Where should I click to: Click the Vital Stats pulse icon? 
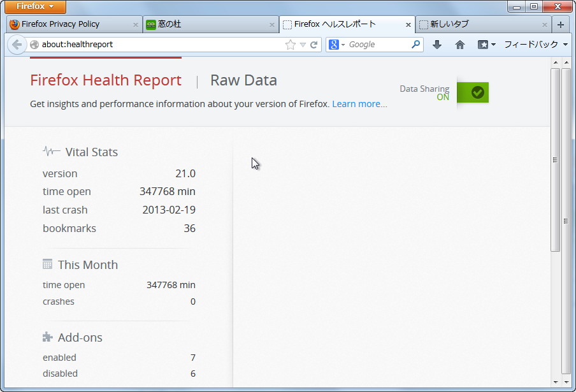(x=52, y=151)
